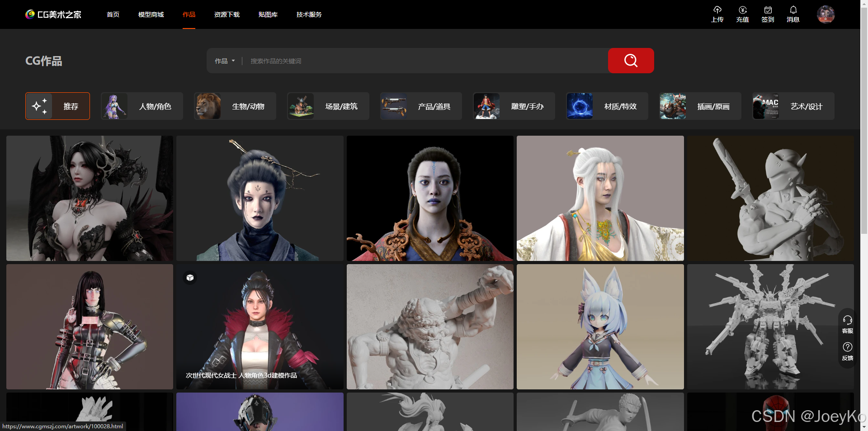Open the white-haired woman in robe artwork

pos(600,198)
